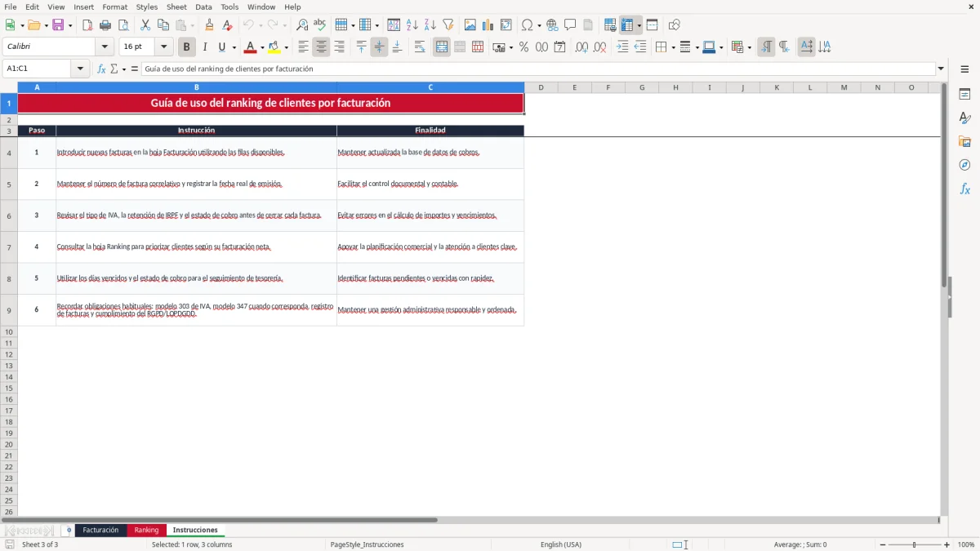The width and height of the screenshot is (980, 551).
Task: Expand the Name Box dropdown
Action: [80, 69]
